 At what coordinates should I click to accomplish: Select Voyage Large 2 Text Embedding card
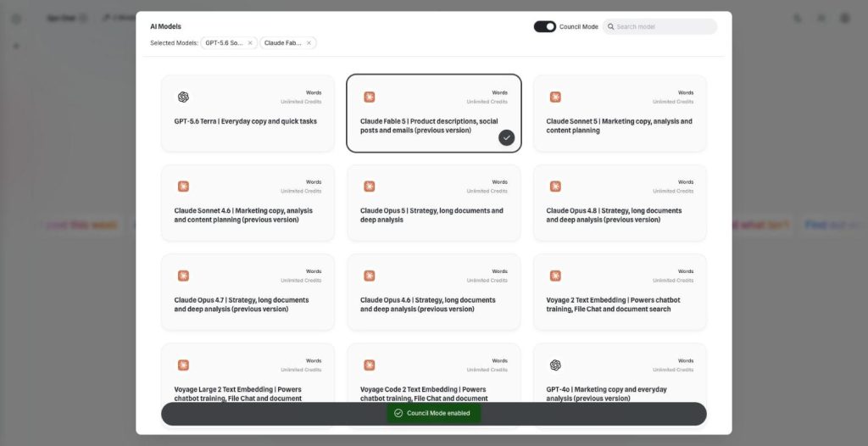248,382
